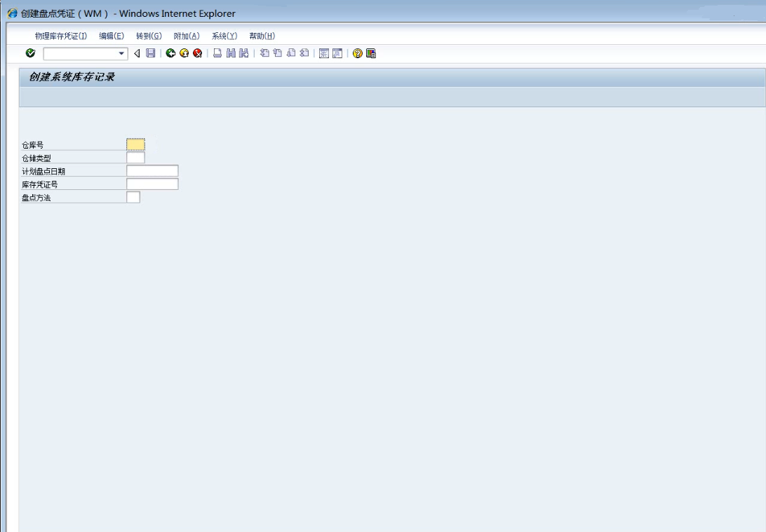This screenshot has width=766, height=532.
Task: Open Help via yellow question mark icon
Action: pyautogui.click(x=358, y=53)
